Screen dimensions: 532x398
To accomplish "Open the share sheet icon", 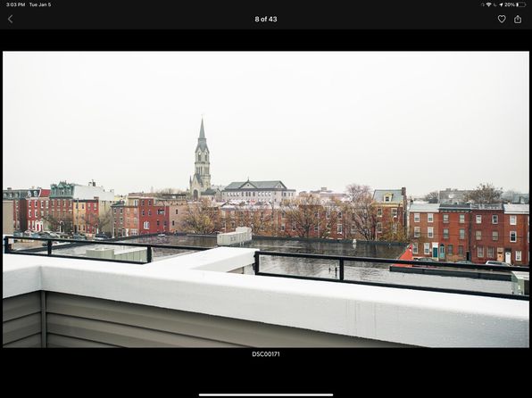I will click(518, 19).
